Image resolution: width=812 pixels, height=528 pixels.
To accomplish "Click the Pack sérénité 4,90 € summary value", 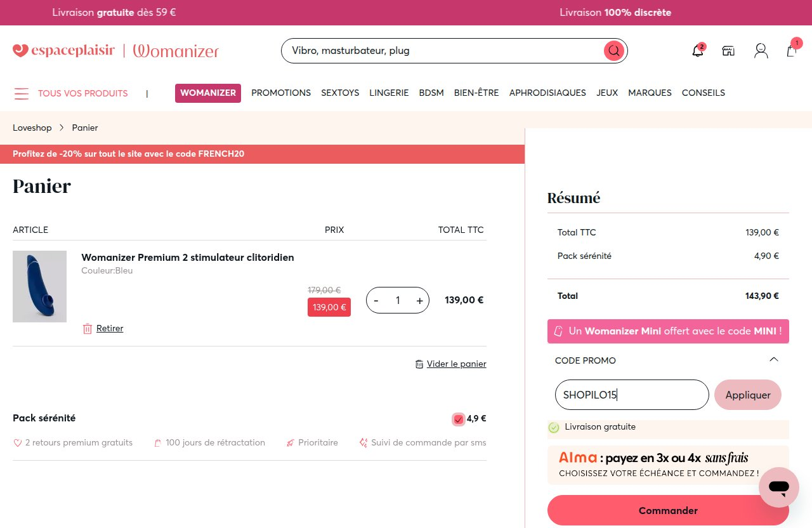I will click(766, 256).
